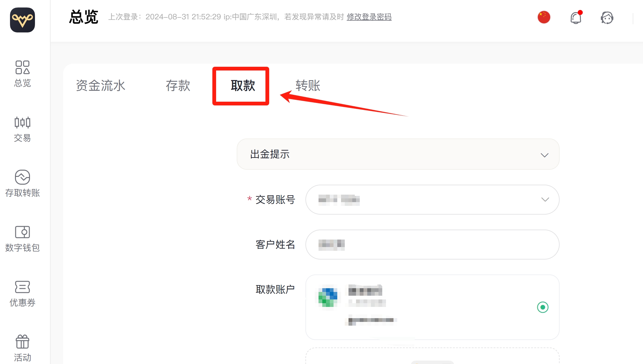Expand the 出金提示 panel
Screen dimensions: 643x364
click(398, 154)
